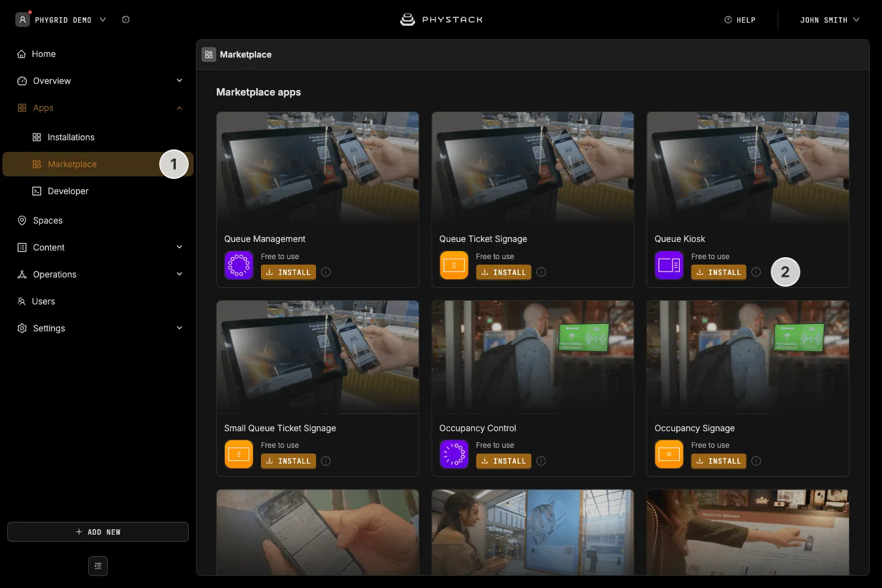This screenshot has height=588, width=882.
Task: Click the Marketplace icon in the page header
Action: (209, 55)
